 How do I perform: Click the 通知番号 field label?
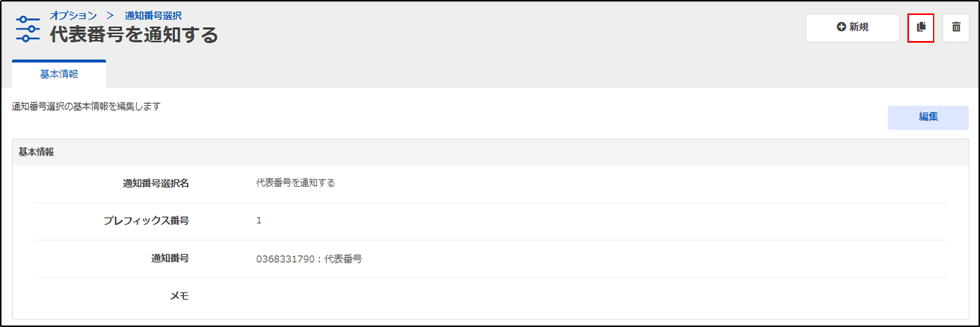[x=170, y=258]
